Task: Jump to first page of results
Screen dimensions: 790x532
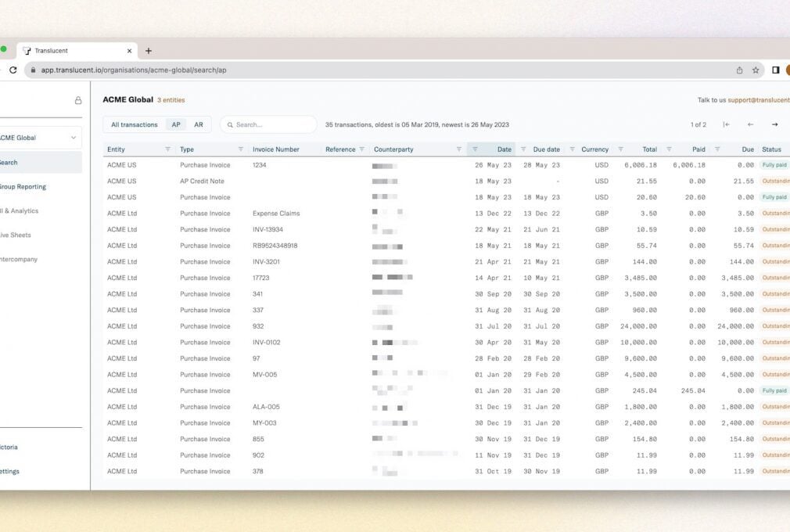Action: tap(726, 124)
